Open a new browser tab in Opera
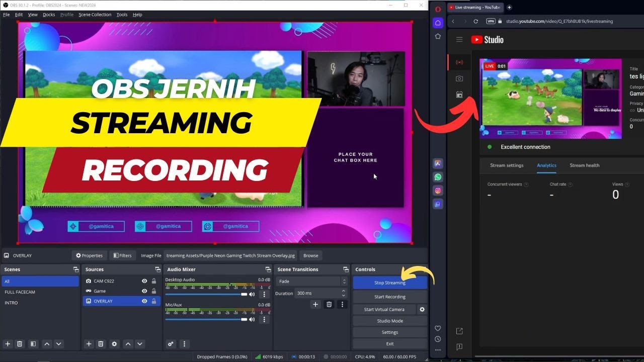The width and height of the screenshot is (644, 362). (x=509, y=8)
